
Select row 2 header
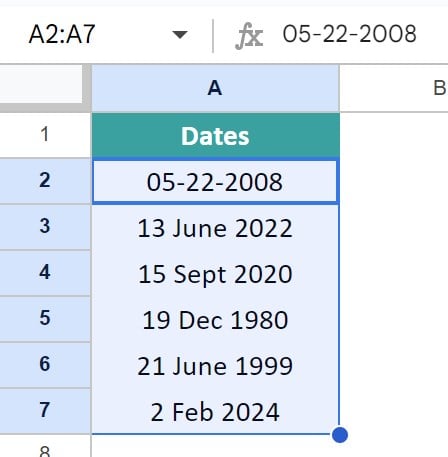[45, 181]
